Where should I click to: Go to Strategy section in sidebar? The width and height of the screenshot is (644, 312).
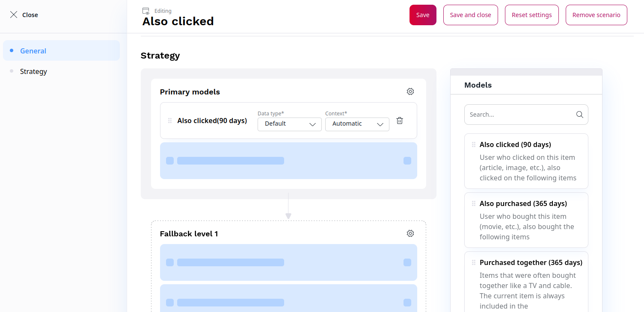coord(33,71)
